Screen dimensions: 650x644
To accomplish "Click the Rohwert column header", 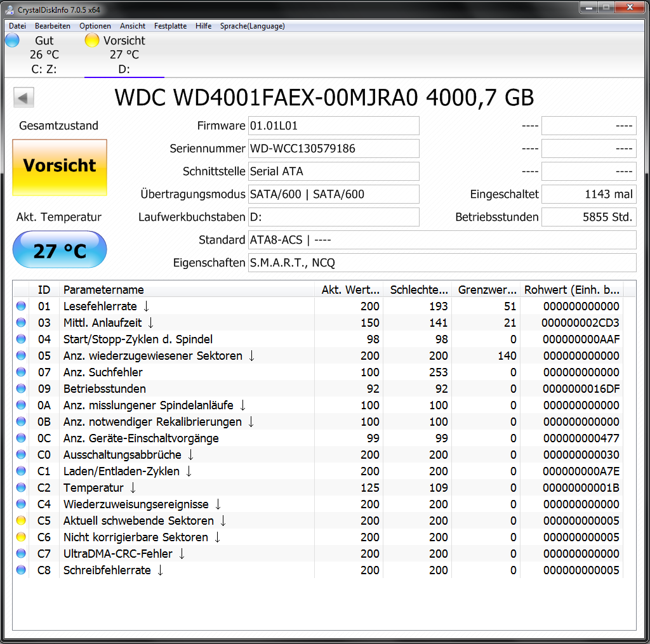I will coord(572,289).
